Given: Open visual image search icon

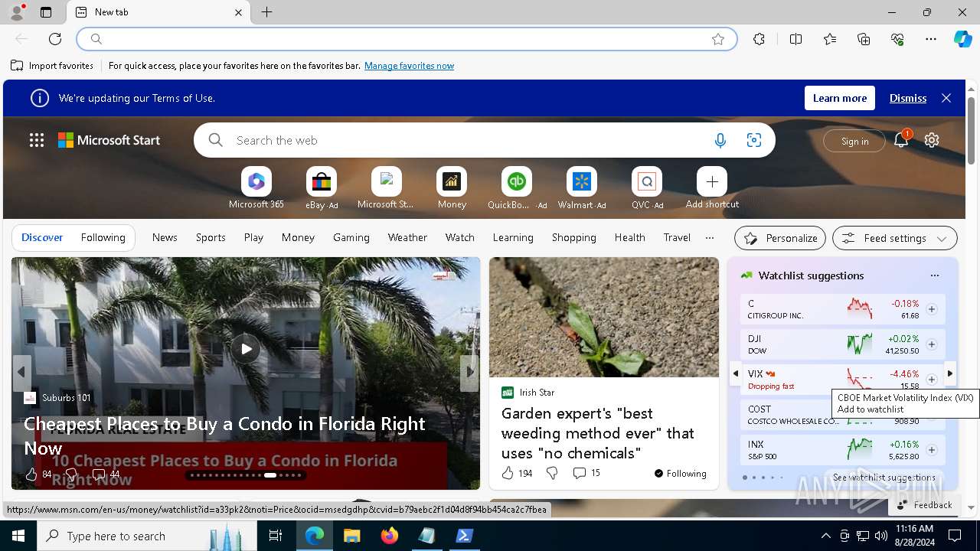Looking at the screenshot, I should [754, 140].
